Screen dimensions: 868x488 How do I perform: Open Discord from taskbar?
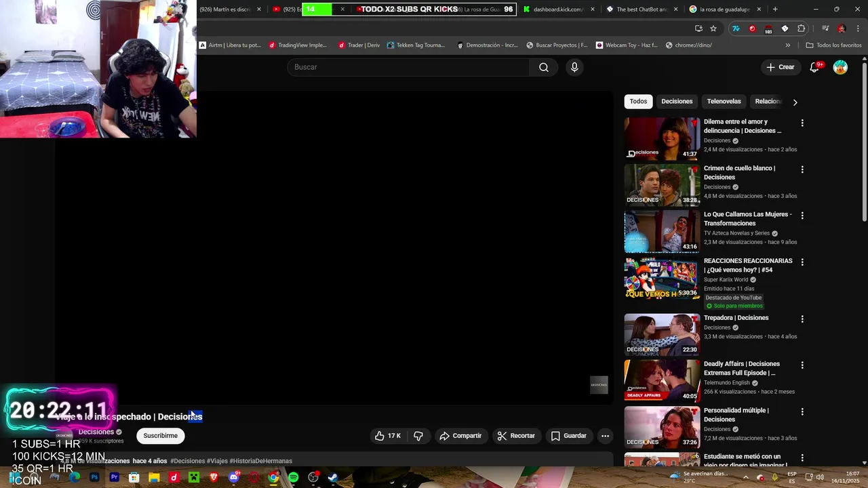point(234,478)
